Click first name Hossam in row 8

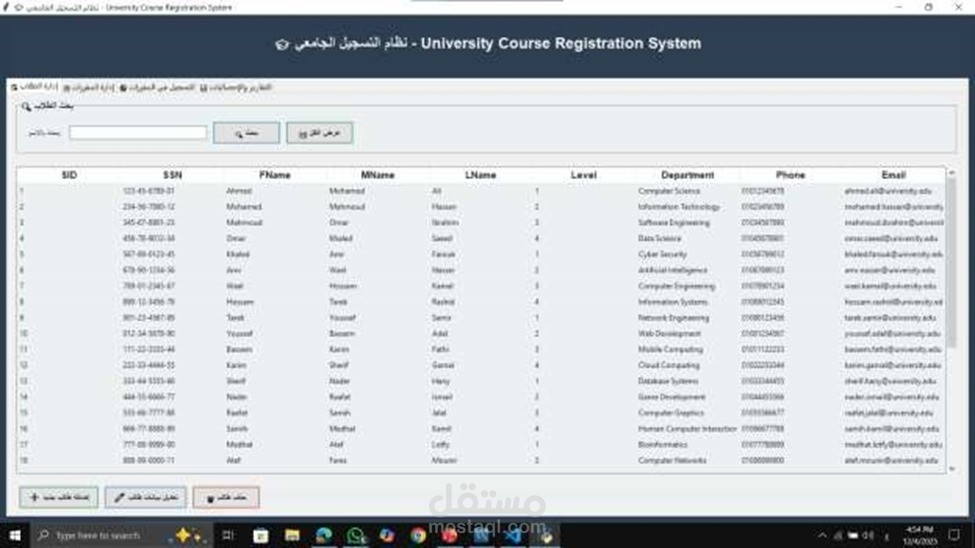[240, 302]
